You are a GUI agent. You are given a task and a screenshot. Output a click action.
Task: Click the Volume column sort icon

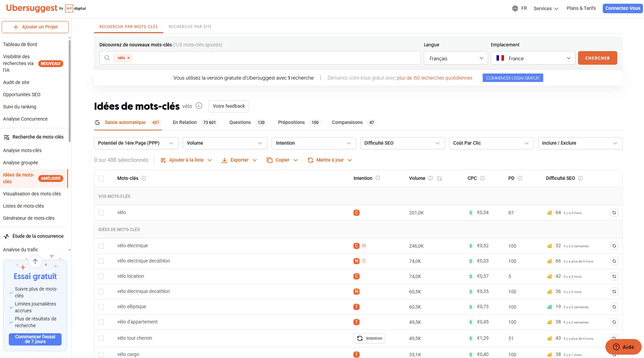439,178
